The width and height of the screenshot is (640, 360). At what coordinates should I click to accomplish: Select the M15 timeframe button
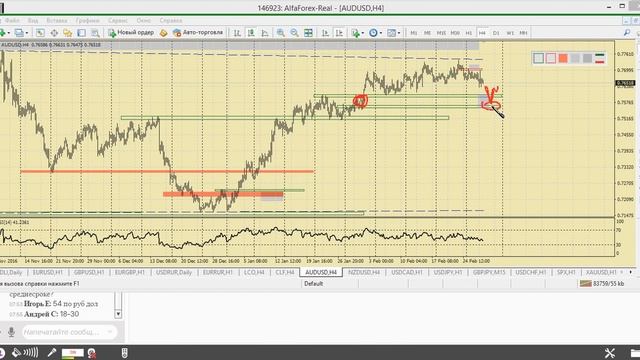point(441,33)
